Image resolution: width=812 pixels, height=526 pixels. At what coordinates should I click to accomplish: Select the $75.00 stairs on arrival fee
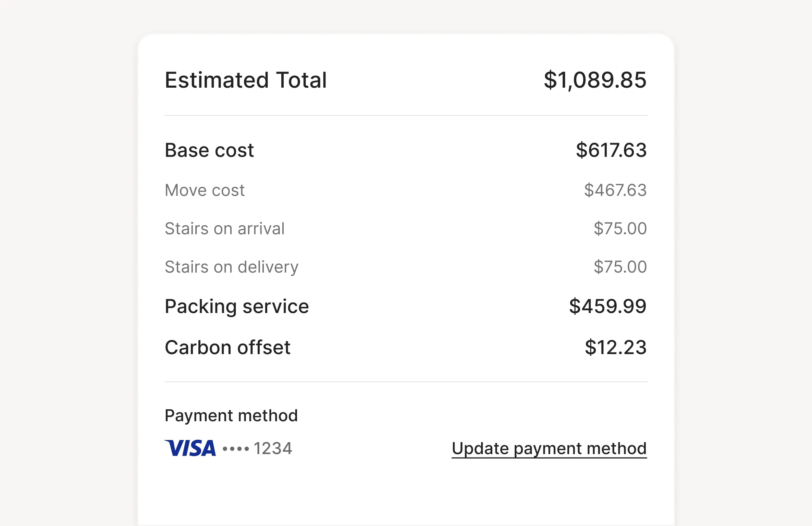[620, 228]
